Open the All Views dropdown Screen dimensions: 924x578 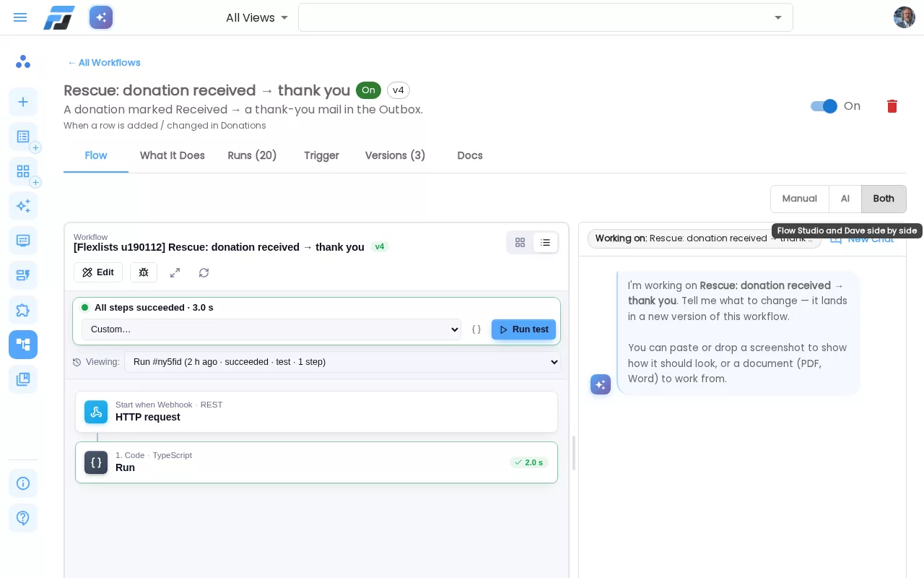[257, 17]
